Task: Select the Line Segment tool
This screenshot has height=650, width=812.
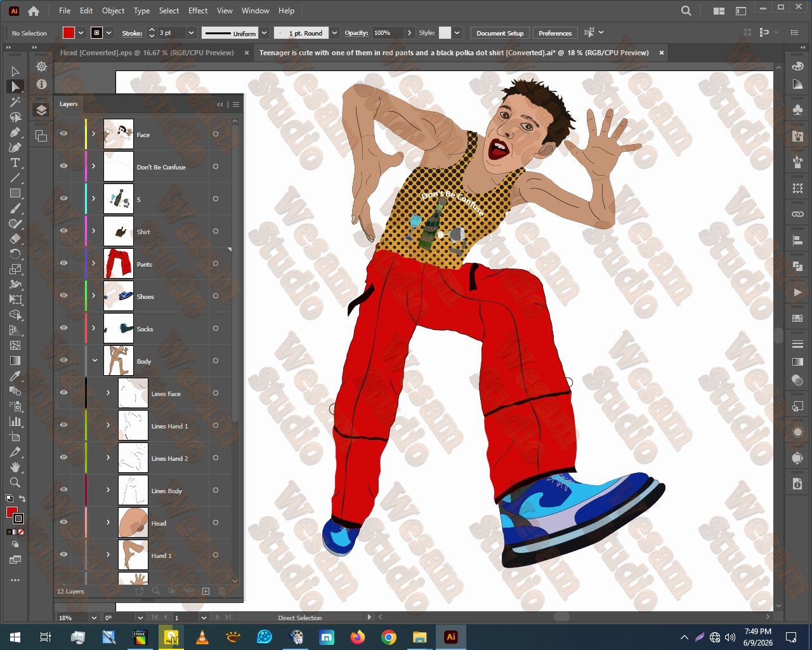Action: [x=15, y=178]
